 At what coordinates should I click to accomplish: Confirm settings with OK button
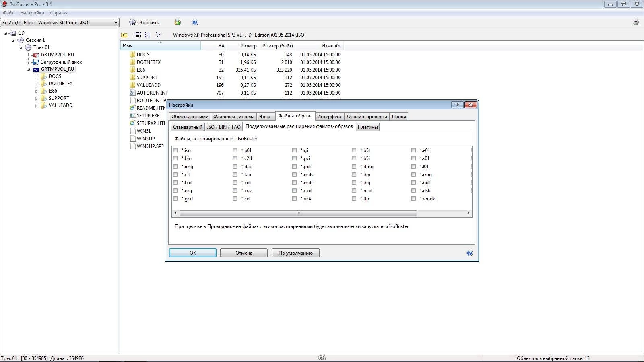click(x=193, y=253)
